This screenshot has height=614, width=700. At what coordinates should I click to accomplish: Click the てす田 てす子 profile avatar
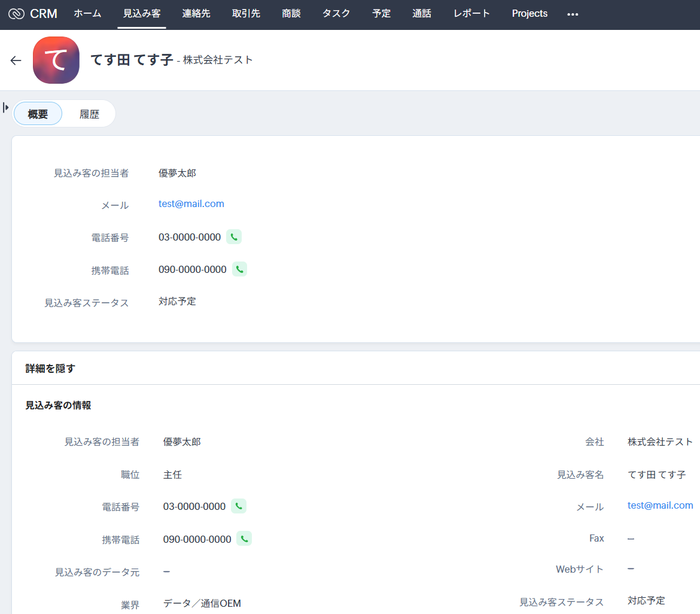point(56,60)
